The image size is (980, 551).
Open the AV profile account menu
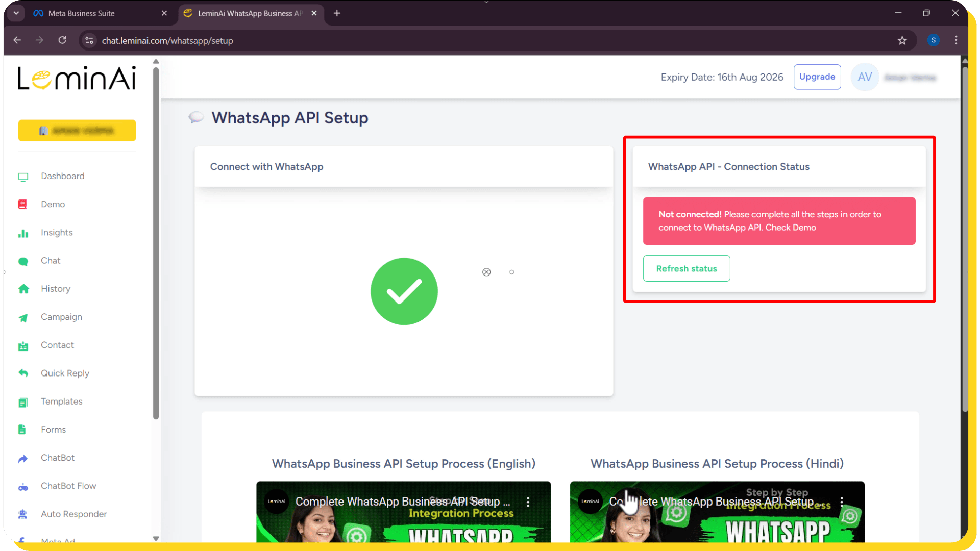(865, 77)
